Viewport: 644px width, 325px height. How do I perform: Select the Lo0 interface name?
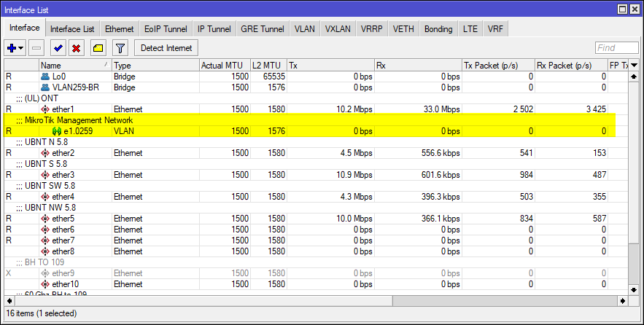tap(59, 77)
